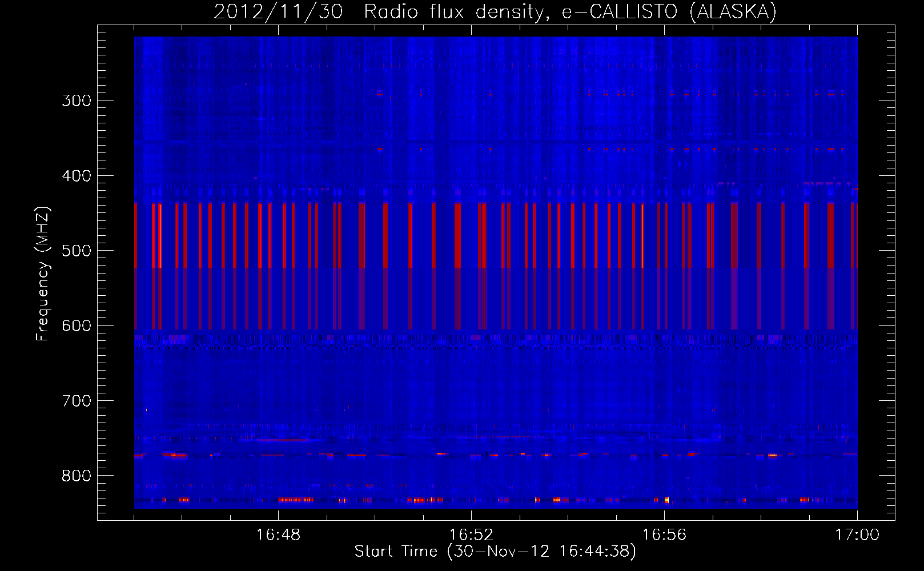Screen dimensions: 924x571
Task: Select the 400 frequency tick label
Action: coord(77,176)
